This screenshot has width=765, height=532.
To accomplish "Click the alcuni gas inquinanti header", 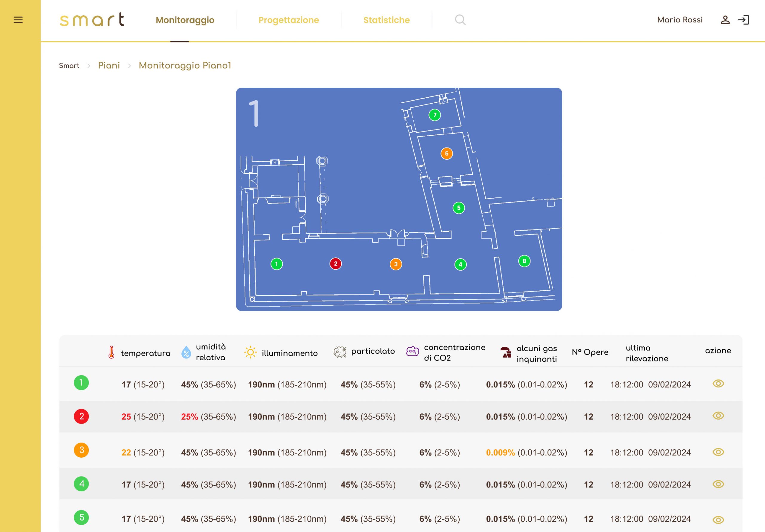I will coord(536,353).
